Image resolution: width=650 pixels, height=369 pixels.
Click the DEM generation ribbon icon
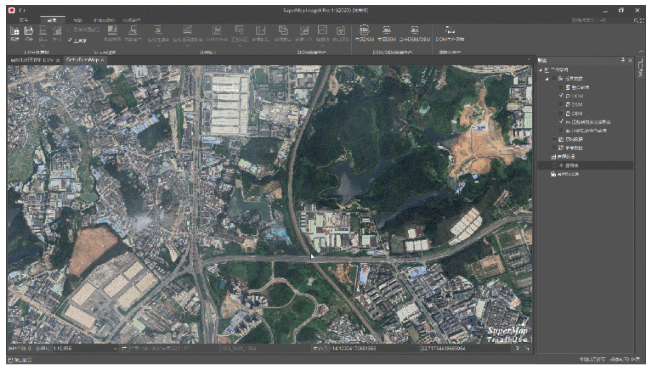tap(386, 30)
